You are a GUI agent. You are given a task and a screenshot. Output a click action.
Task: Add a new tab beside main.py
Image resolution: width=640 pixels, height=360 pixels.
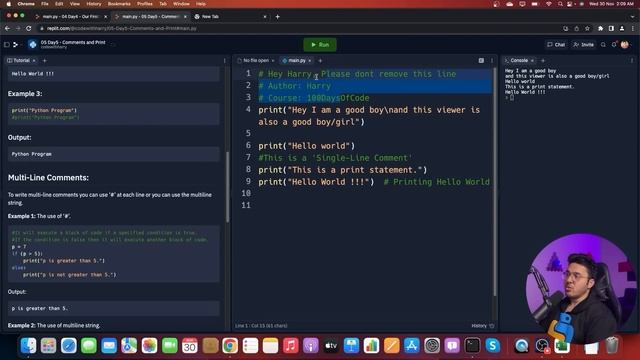[320, 60]
